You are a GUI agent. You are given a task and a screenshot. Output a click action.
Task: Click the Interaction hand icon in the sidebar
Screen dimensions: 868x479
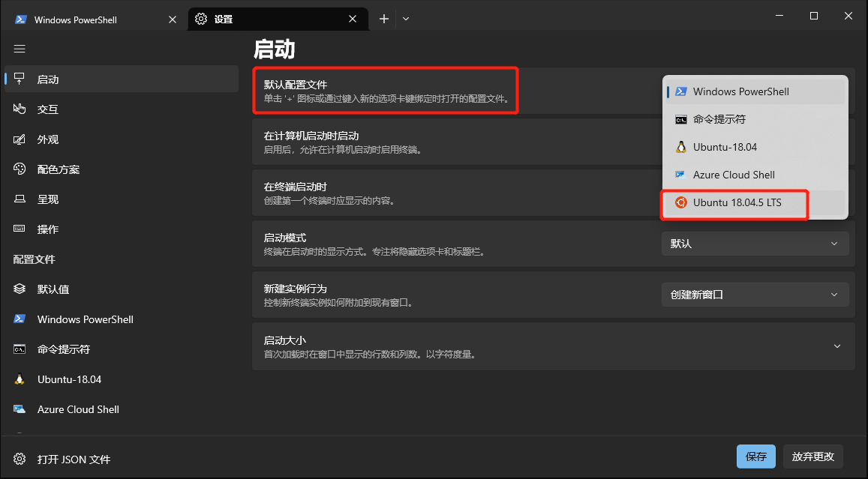coord(20,109)
